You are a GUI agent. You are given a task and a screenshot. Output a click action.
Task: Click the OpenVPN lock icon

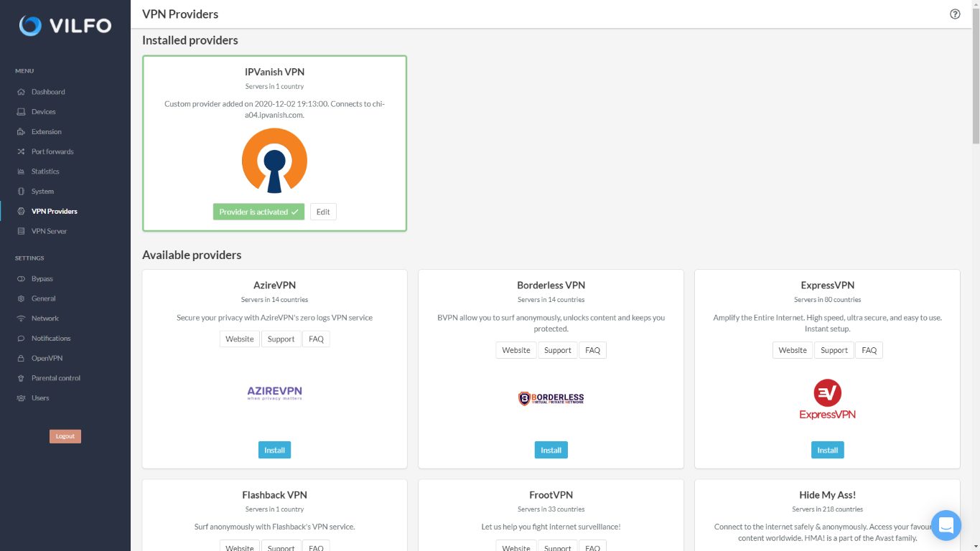pyautogui.click(x=22, y=358)
